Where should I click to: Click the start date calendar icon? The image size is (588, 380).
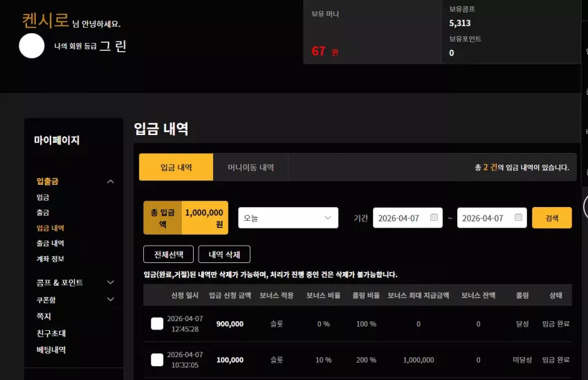pos(434,217)
